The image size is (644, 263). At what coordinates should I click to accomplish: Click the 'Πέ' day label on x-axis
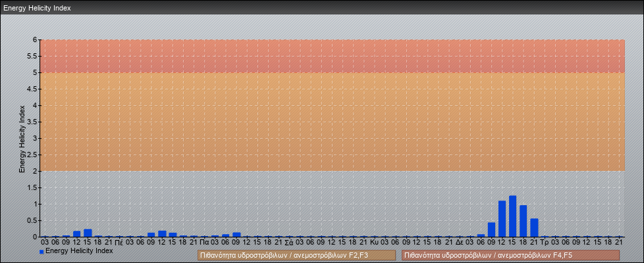[x=119, y=242]
